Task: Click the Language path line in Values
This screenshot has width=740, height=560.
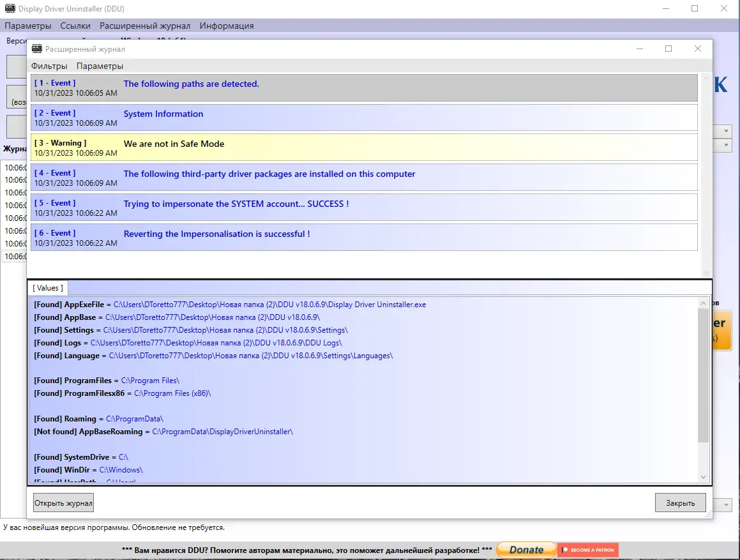Action: click(x=213, y=356)
